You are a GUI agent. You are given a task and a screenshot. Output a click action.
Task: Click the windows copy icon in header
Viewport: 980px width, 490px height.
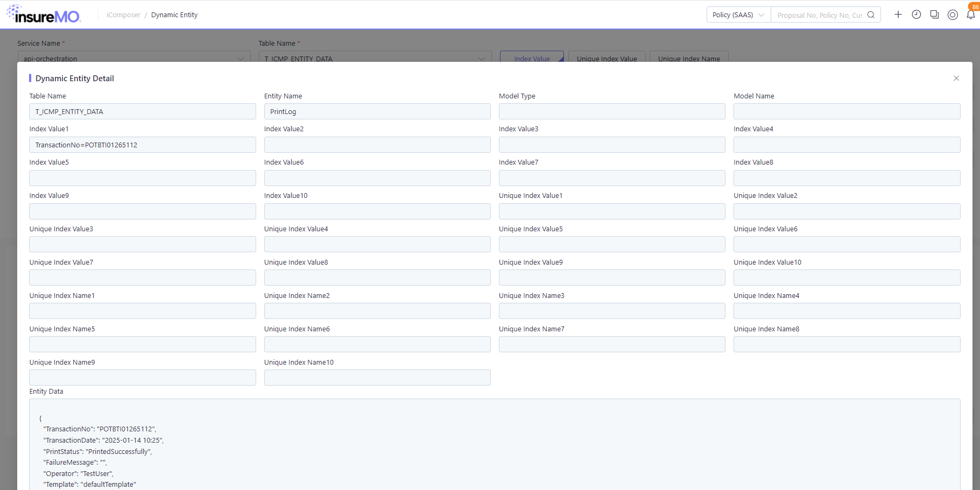tap(935, 15)
